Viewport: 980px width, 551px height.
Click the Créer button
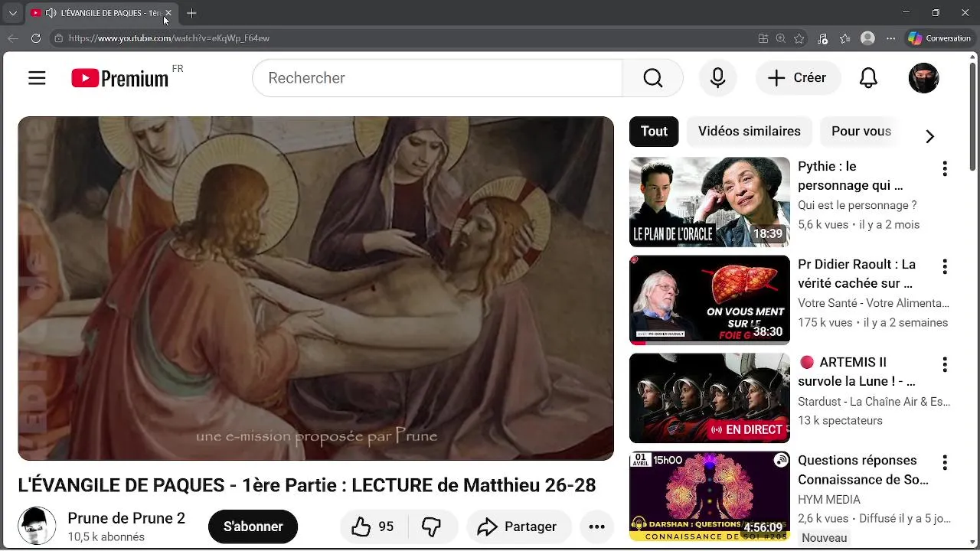(798, 78)
